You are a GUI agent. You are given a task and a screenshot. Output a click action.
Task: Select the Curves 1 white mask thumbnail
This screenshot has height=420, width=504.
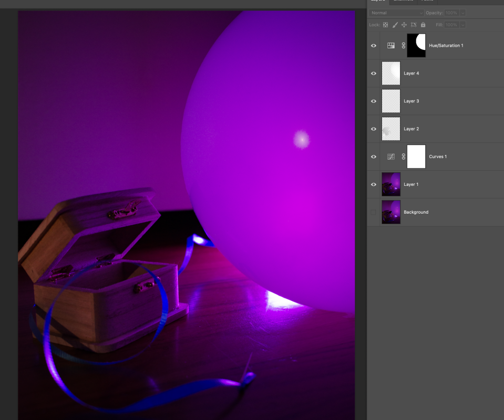416,156
